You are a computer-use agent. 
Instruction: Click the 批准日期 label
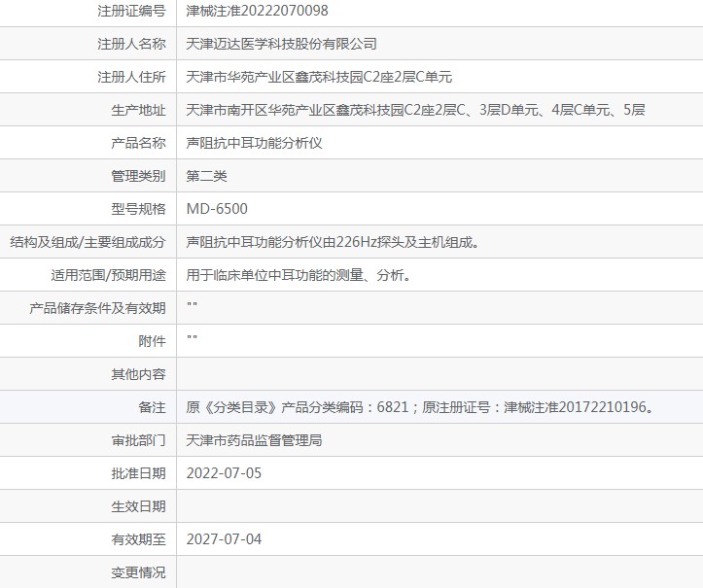138,473
